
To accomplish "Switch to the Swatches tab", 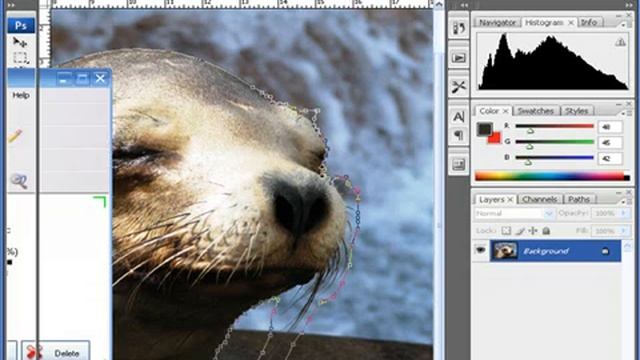I will pyautogui.click(x=536, y=111).
